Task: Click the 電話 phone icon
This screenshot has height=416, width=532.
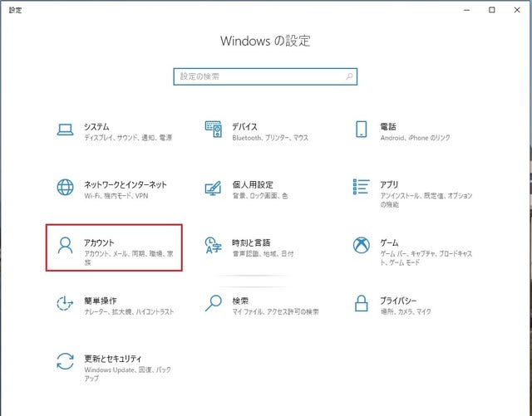Action: click(362, 130)
